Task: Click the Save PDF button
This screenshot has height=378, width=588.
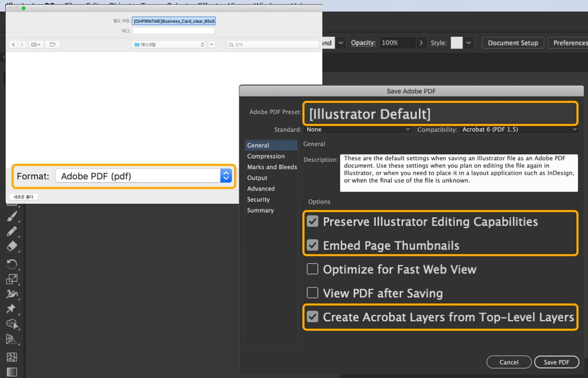Action: tap(556, 362)
